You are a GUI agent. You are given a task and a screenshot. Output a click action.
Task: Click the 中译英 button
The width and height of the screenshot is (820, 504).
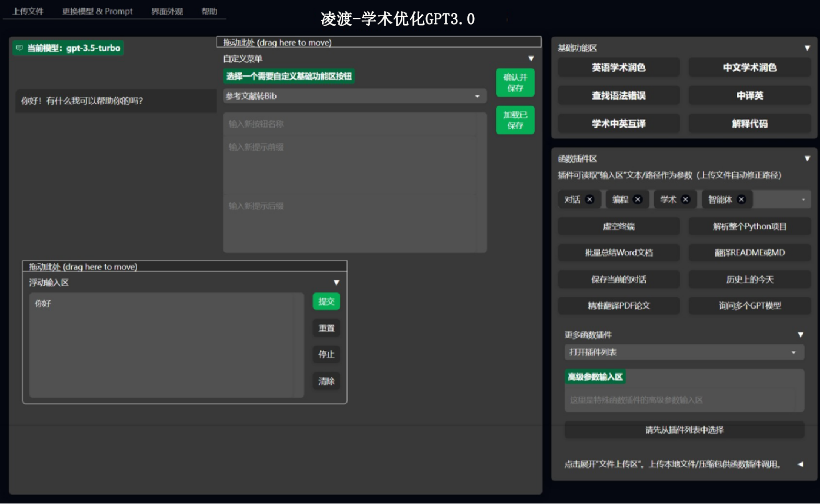pos(749,96)
